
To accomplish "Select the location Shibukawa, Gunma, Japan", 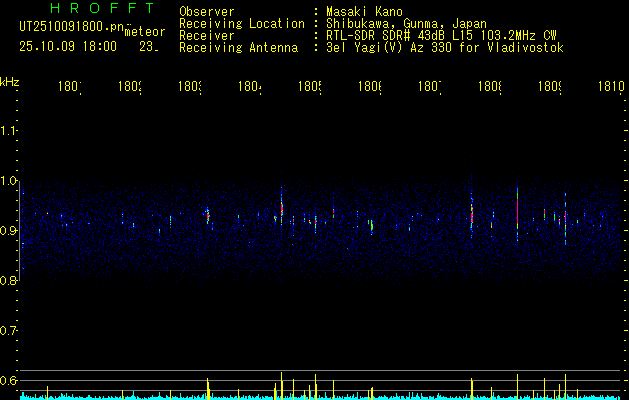I will 406,23.
